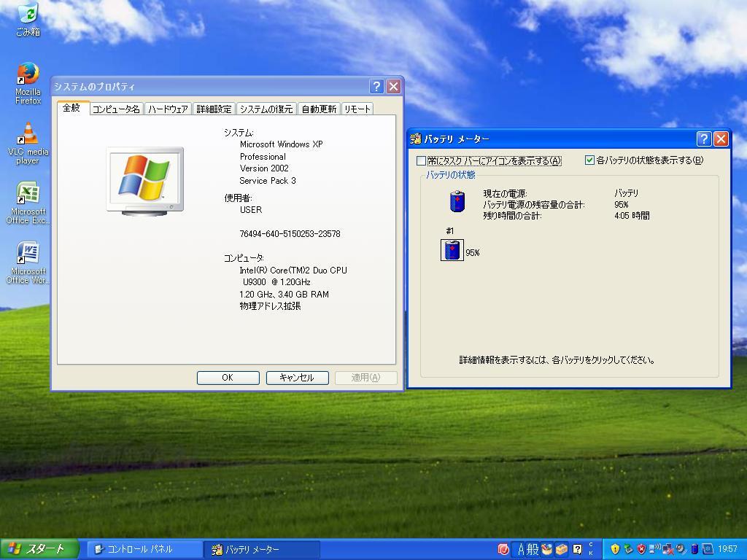Click the 'USER' registered name text

click(251, 210)
